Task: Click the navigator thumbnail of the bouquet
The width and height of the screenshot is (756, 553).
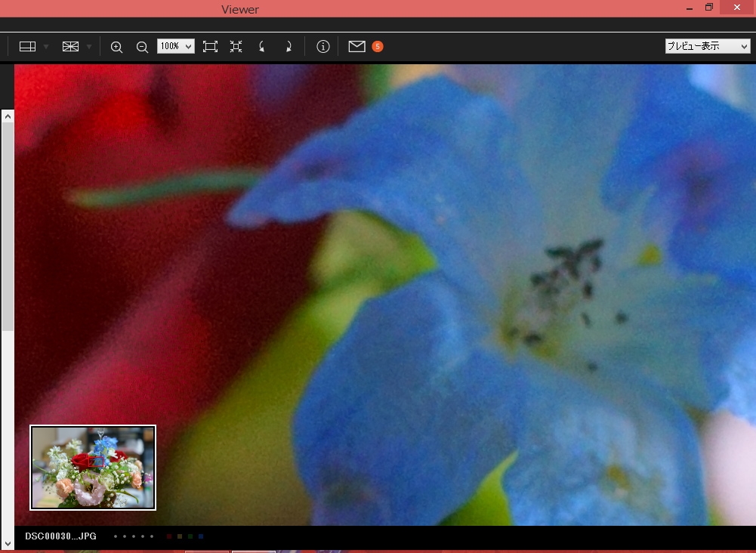Action: [93, 467]
